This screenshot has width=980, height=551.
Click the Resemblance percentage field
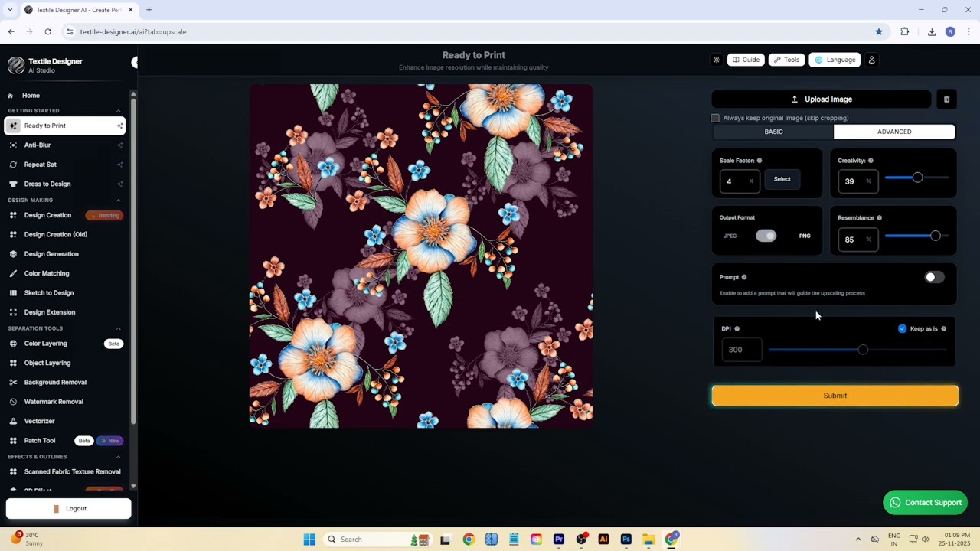[x=857, y=240]
